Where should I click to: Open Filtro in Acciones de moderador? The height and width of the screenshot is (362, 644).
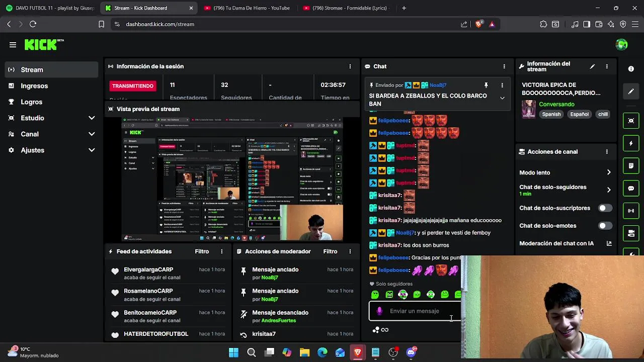coord(330,251)
